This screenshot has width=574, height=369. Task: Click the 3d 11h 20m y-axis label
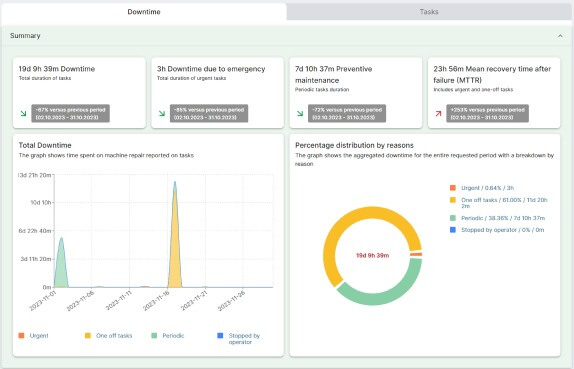pos(36,259)
